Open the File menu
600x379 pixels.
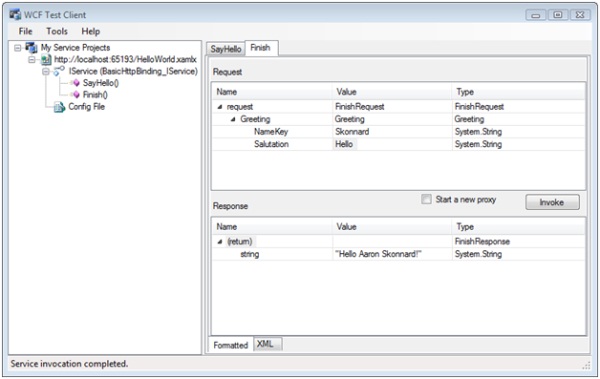26,31
